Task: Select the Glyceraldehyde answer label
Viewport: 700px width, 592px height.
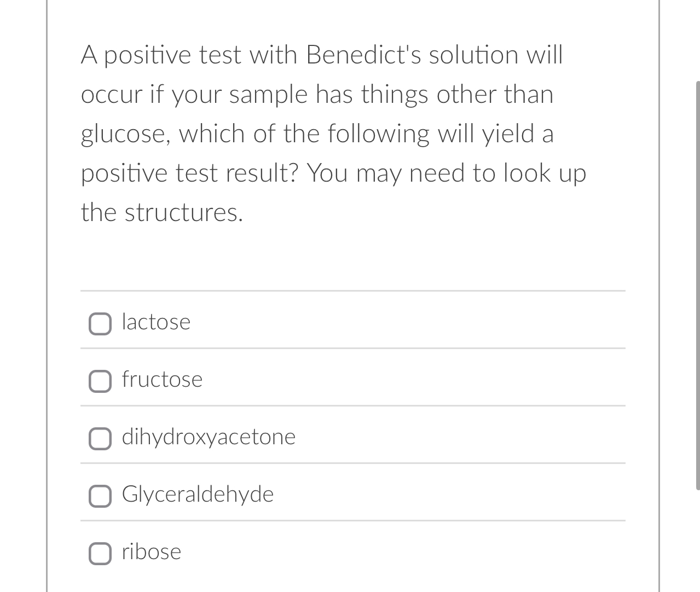Action: [x=198, y=494]
